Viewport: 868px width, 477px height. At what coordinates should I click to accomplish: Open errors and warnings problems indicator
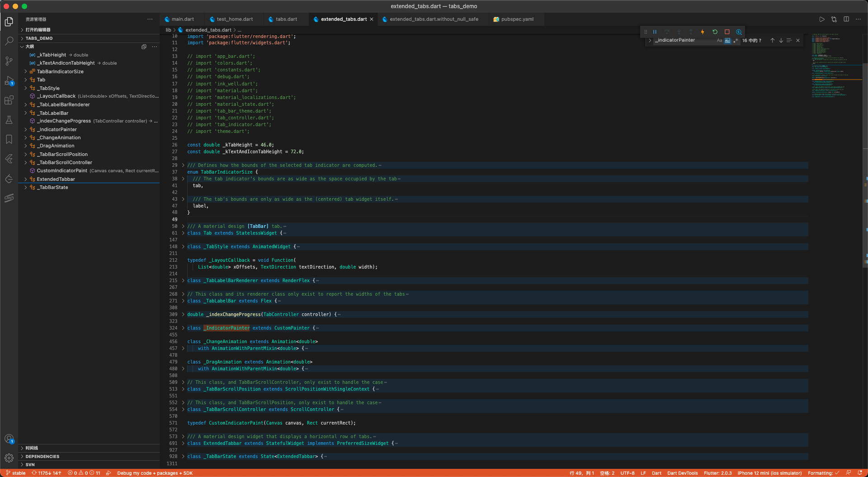tap(84, 473)
